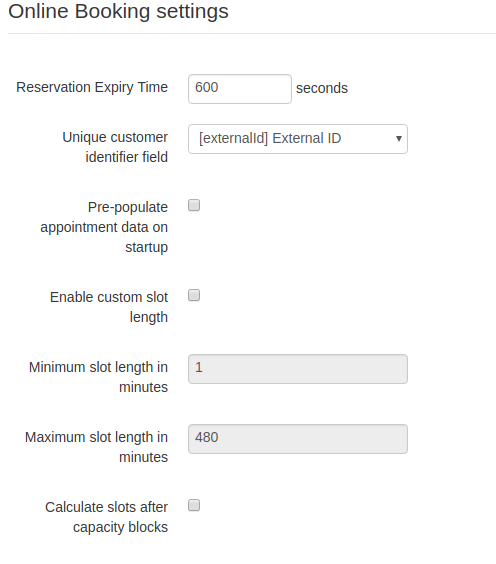The image size is (496, 564).
Task: Click the Online Booking settings heading
Action: (x=118, y=11)
